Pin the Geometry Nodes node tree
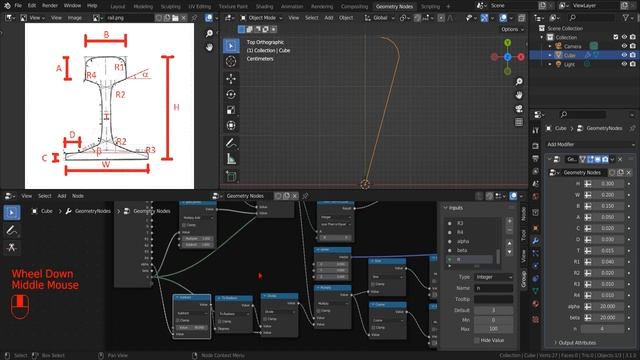This screenshot has width=640, height=360. point(305,196)
